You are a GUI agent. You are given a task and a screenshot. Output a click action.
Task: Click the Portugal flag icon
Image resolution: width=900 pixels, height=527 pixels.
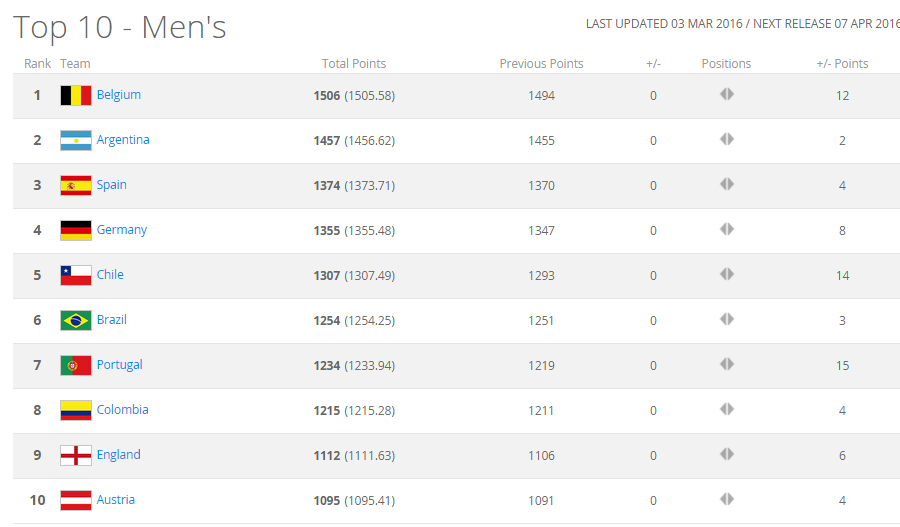pos(76,366)
